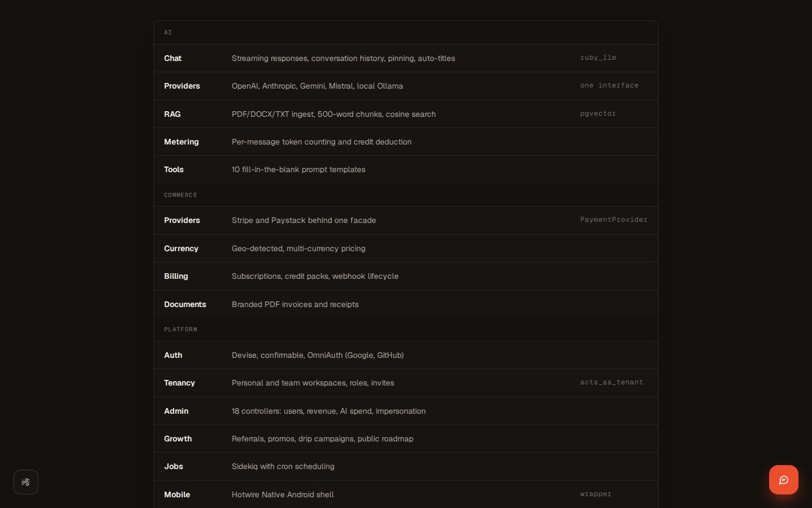Select the Billing row label
Viewport: 812px width, 508px height.
(176, 276)
